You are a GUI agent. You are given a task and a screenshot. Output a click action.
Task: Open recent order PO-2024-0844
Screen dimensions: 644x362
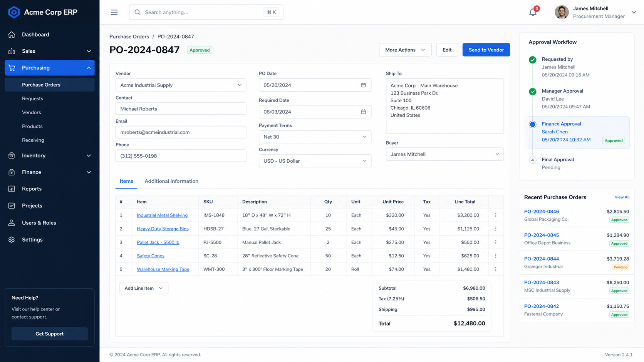(542, 259)
